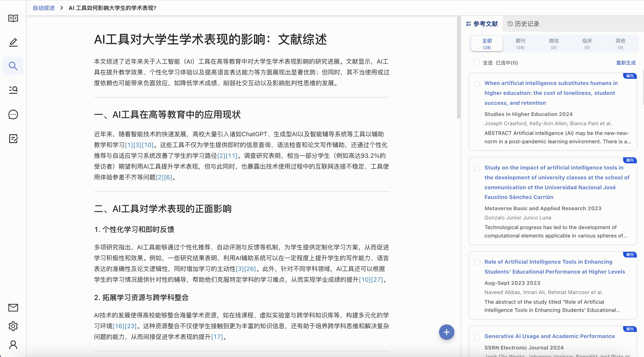Click citation [6] after 参差不齐等问题
The height and width of the screenshot is (357, 644).
168,177
